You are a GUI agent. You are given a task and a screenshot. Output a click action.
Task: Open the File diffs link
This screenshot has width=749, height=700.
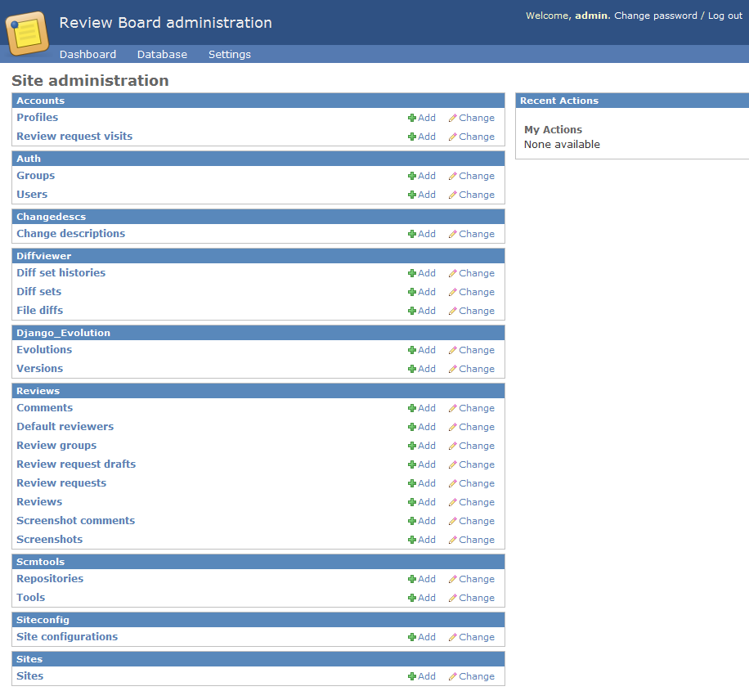[39, 311]
